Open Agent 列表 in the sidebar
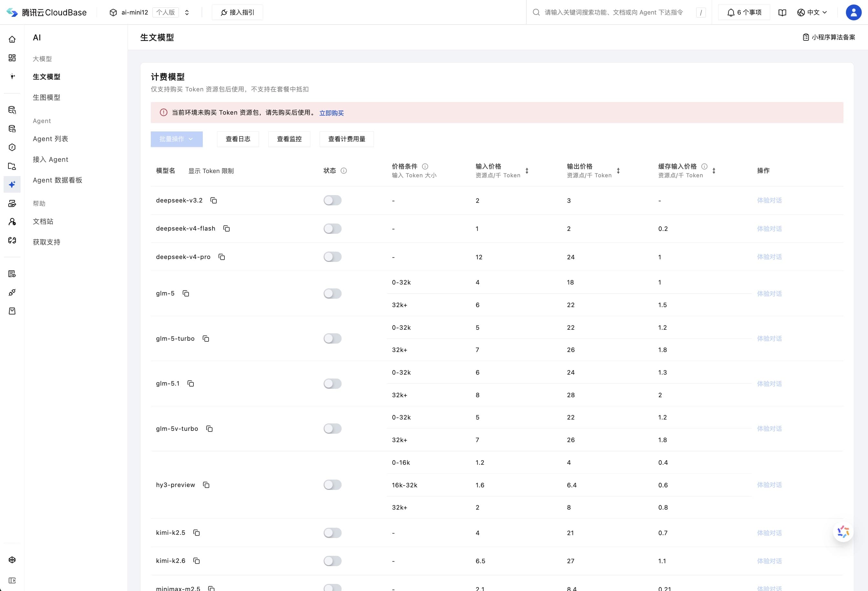 pyautogui.click(x=50, y=139)
